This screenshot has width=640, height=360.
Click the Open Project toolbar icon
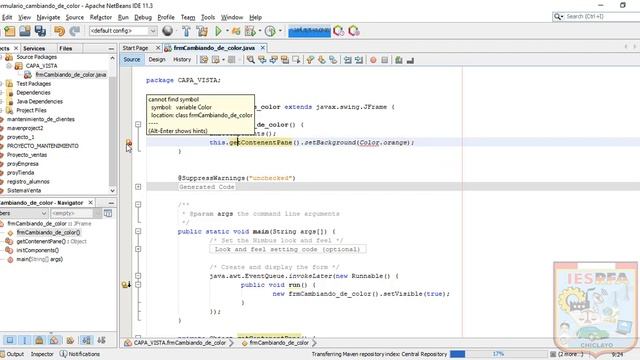point(24,31)
